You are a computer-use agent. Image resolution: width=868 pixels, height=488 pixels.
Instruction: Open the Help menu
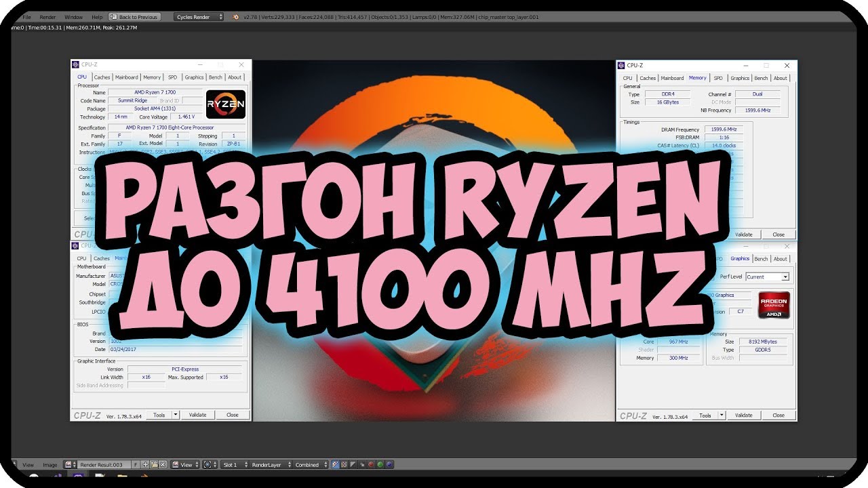(x=97, y=16)
